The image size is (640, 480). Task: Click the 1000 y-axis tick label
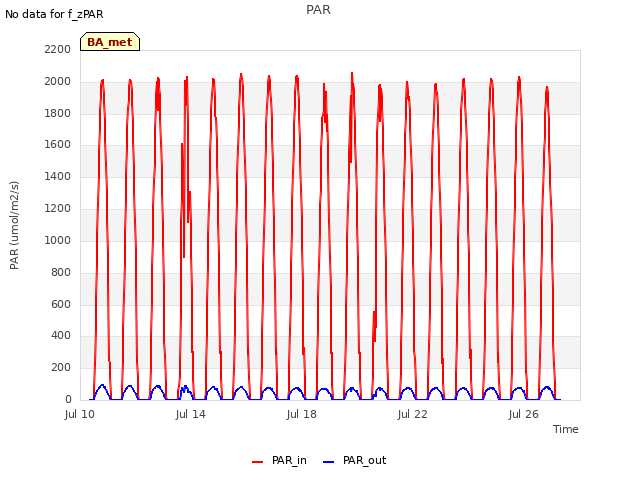[58, 240]
